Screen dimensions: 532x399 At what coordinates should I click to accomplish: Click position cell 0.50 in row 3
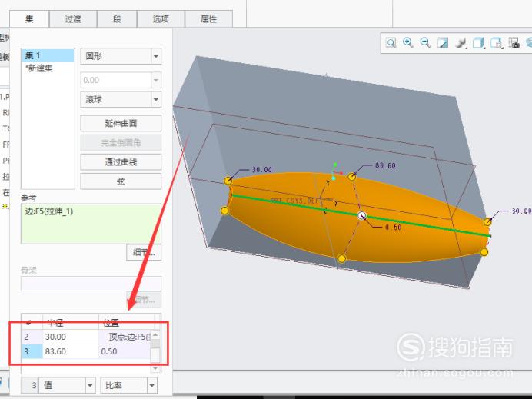pyautogui.click(x=125, y=351)
